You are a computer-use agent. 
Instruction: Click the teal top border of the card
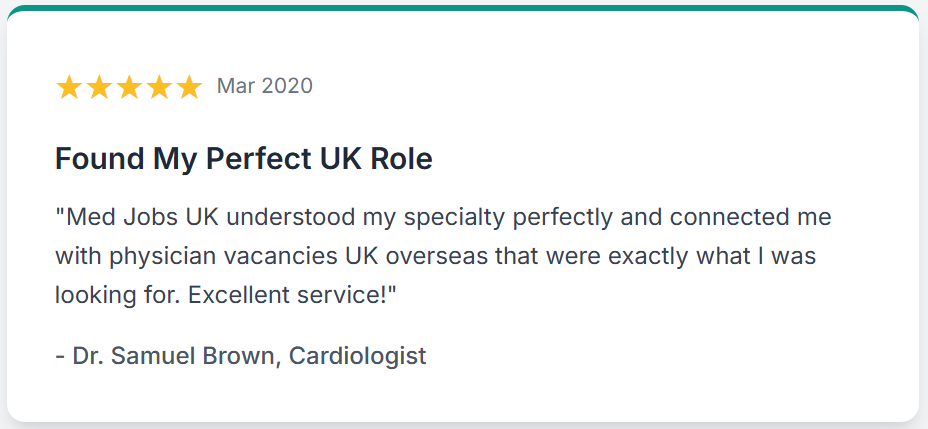pyautogui.click(x=463, y=8)
